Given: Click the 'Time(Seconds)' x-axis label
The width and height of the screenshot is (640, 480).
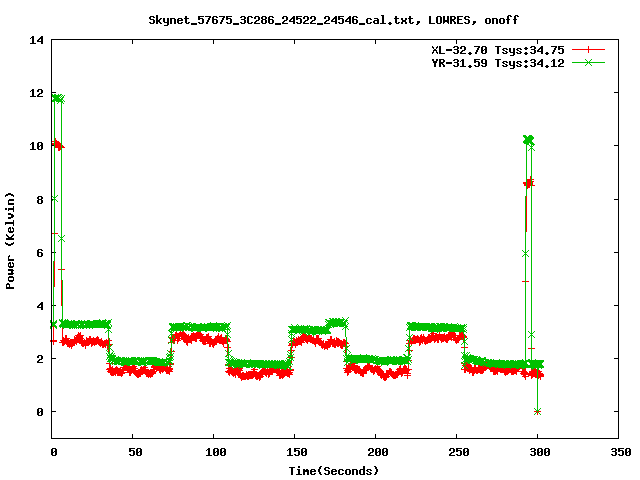Looking at the screenshot, I should 333,471.
